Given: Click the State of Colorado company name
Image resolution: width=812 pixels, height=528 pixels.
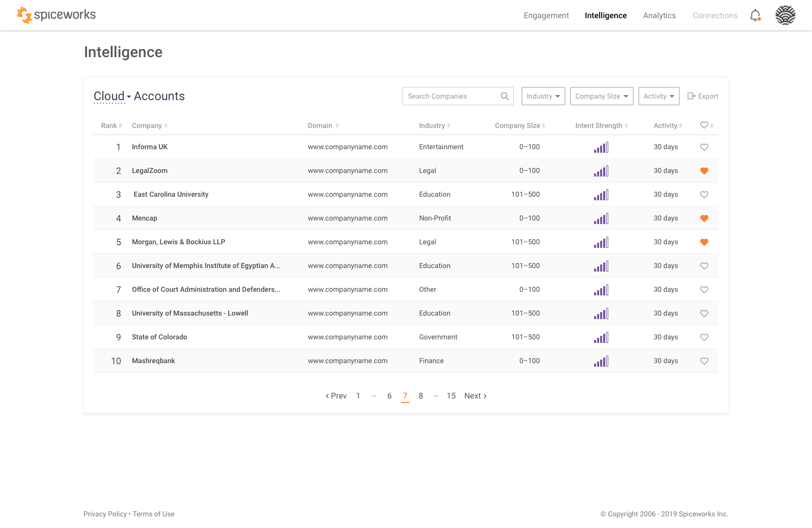Looking at the screenshot, I should [159, 337].
